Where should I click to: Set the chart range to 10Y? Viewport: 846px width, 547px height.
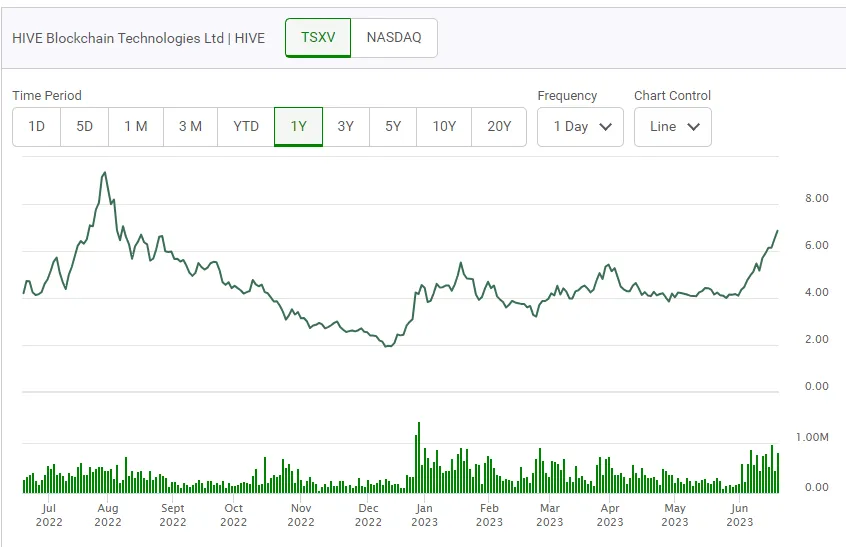coord(444,127)
